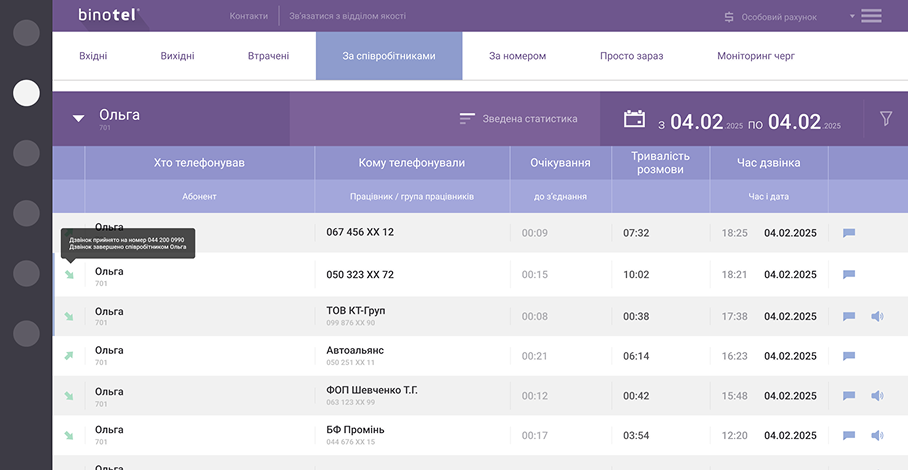Play recording of the 15:48 call
This screenshot has width=908, height=470.
tap(877, 396)
